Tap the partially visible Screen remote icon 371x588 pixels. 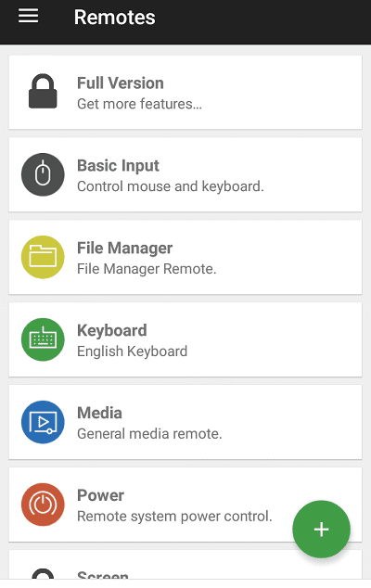[43, 574]
